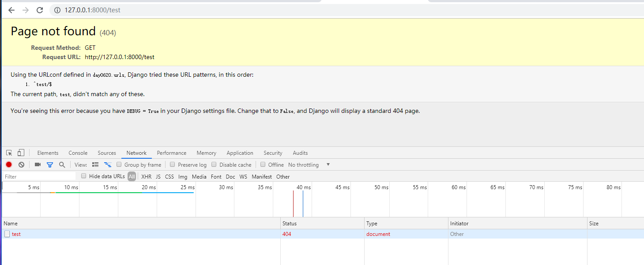Check the Offline checkbox
Screen dimensions: 644x265
point(263,164)
